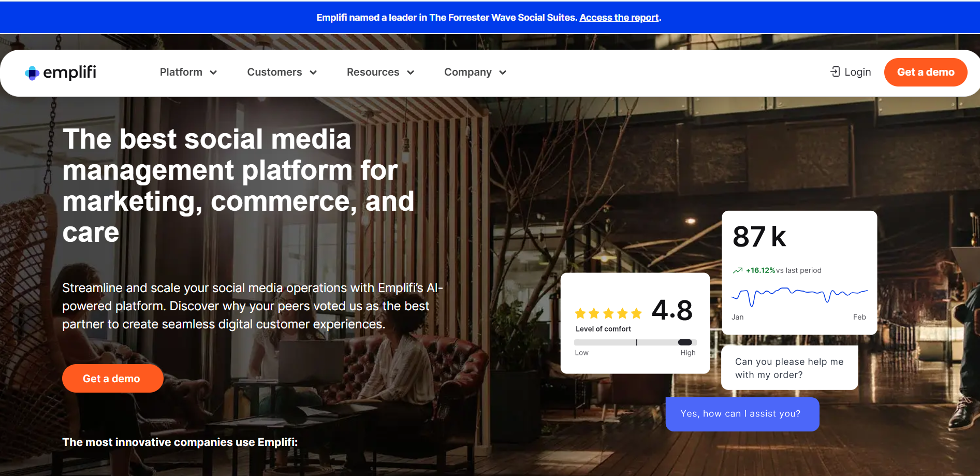Click the emplifi wordmark
This screenshot has height=476, width=980.
point(70,73)
